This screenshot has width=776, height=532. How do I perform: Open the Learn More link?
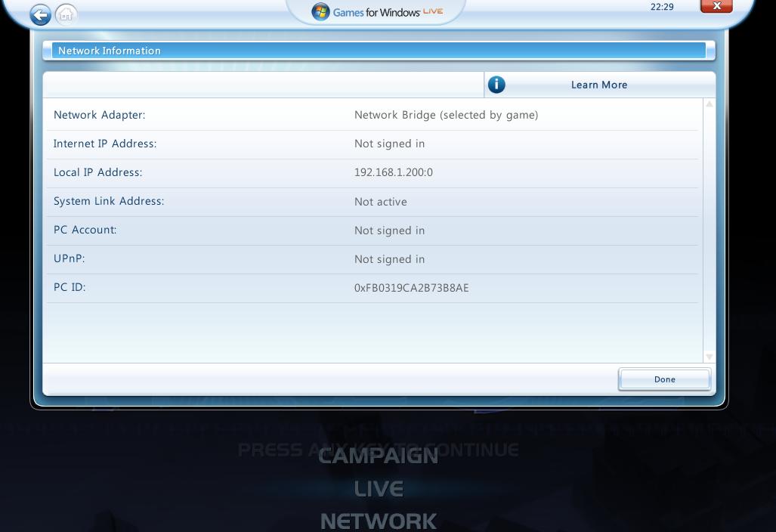599,85
